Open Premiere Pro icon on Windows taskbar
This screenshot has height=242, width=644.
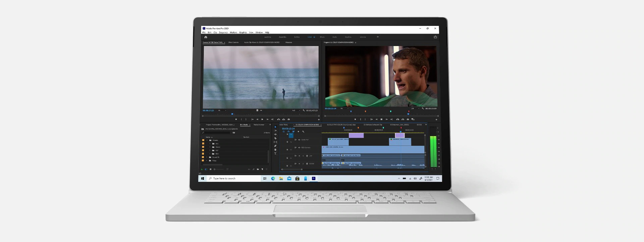(314, 178)
